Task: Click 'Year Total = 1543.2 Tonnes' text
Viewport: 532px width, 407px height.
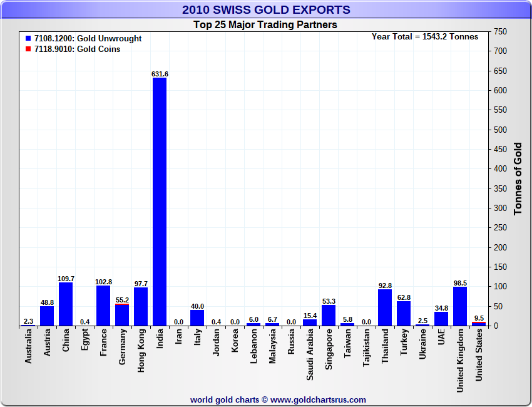Action: tap(425, 37)
